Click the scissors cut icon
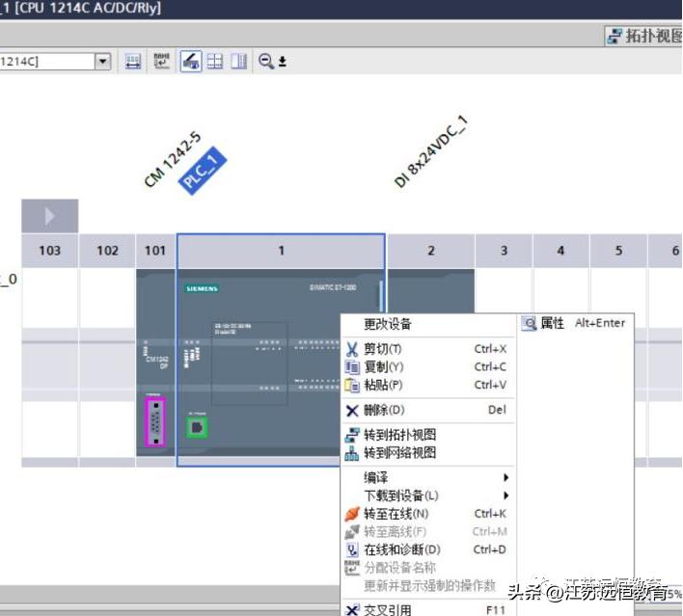 tap(352, 349)
